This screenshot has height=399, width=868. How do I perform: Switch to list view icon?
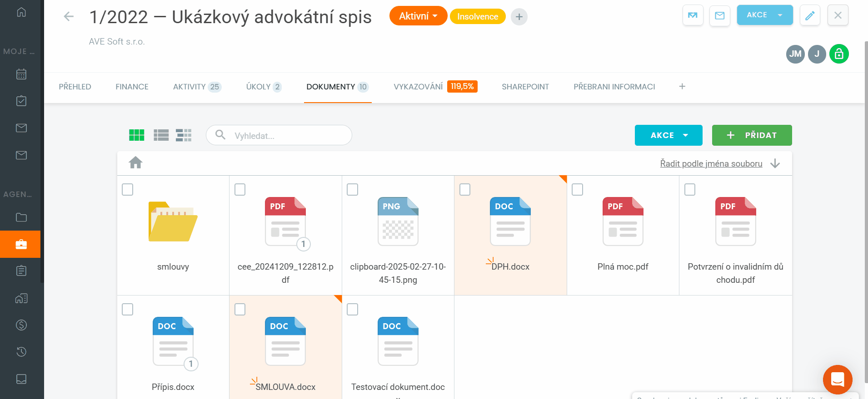click(161, 135)
